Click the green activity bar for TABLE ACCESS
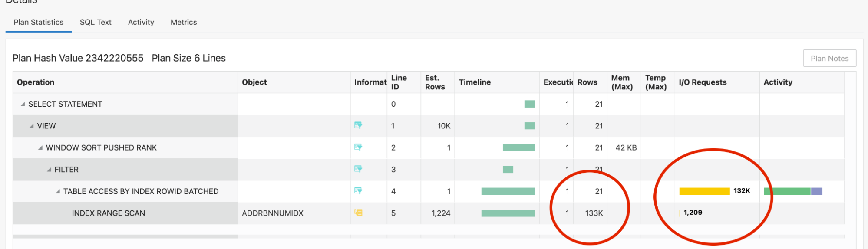 point(787,191)
